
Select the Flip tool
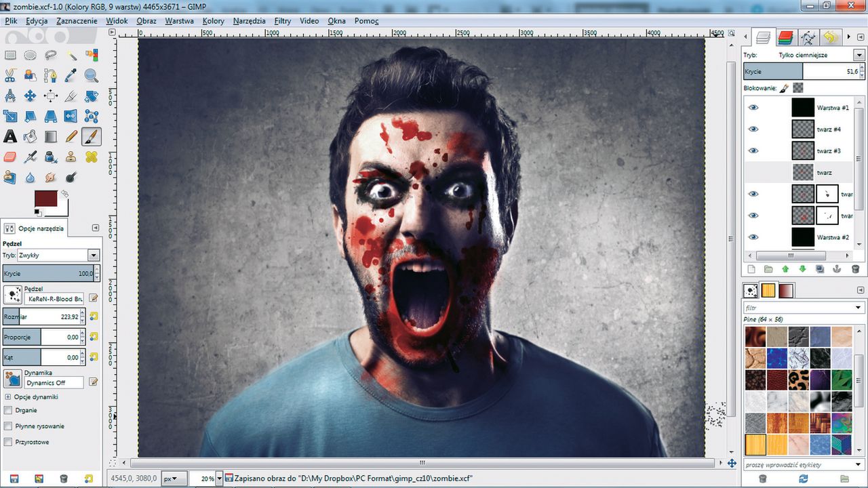pos(71,117)
